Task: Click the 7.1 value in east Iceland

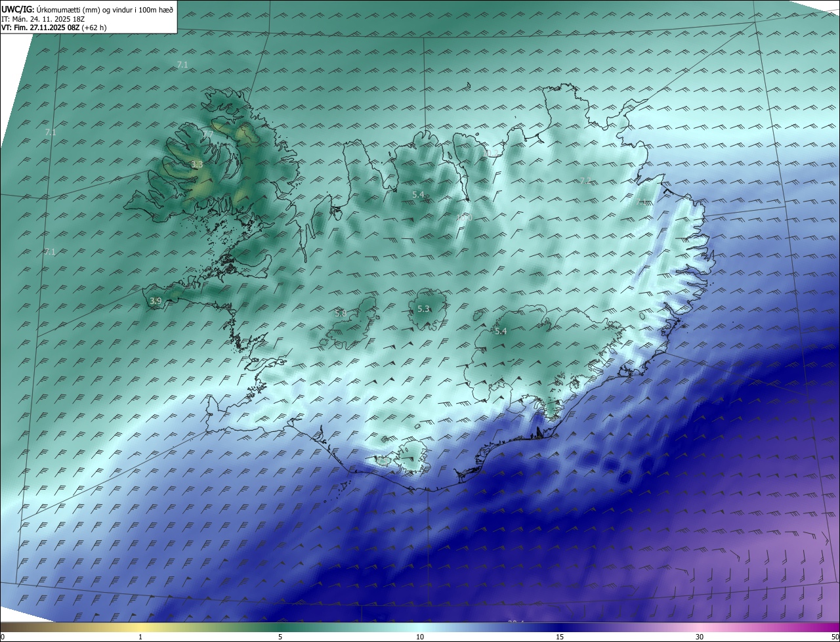Action: (x=642, y=203)
